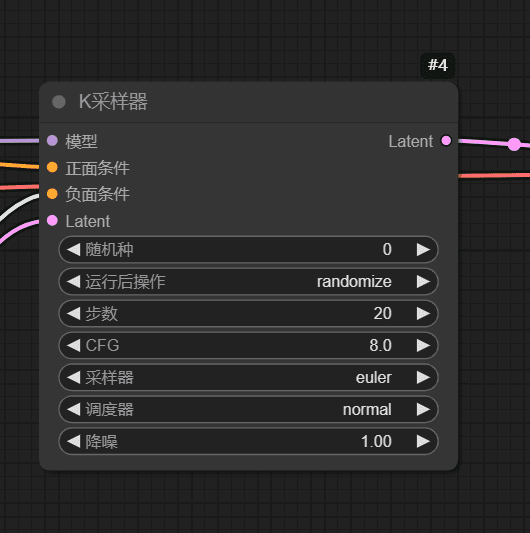Open the 运行后操作 randomize dropdown
This screenshot has width=530, height=533.
[354, 281]
